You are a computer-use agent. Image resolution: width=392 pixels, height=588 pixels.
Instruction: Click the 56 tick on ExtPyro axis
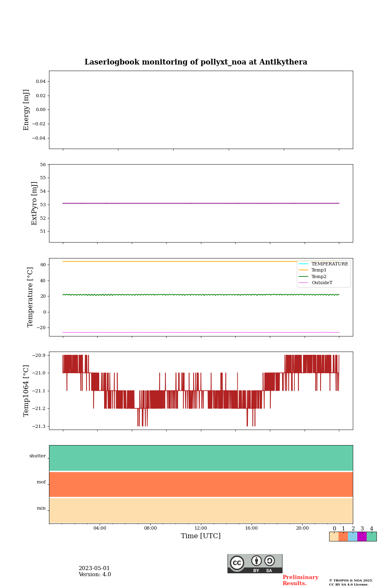[x=43, y=165]
